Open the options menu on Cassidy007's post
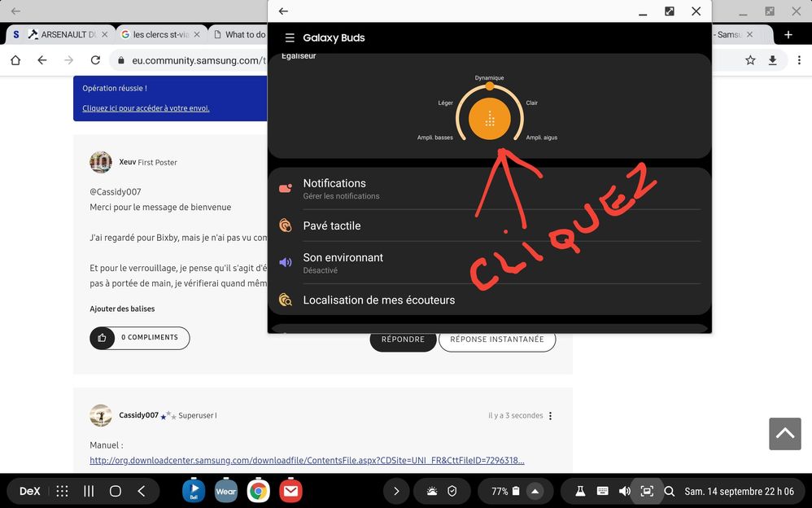 tap(551, 416)
